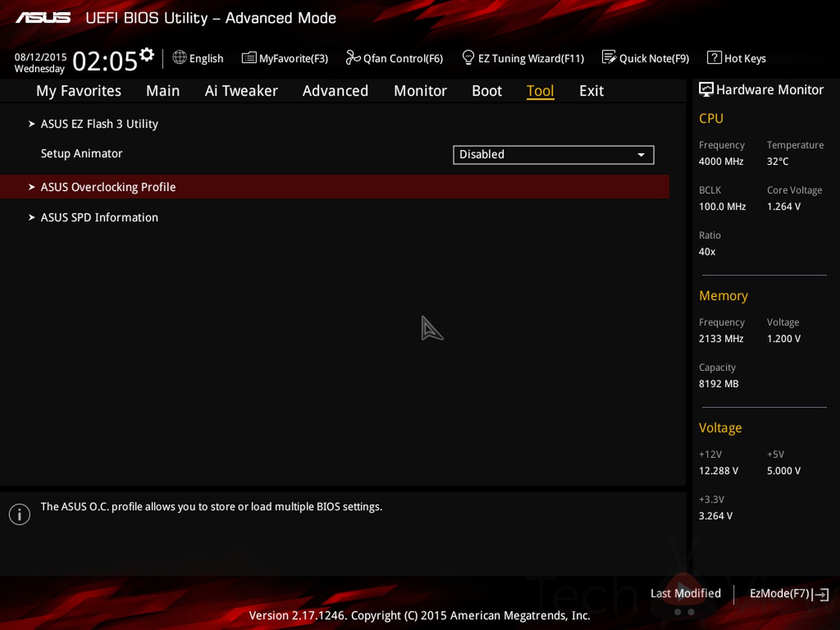840x630 pixels.
Task: Click the settings gear next to clock
Action: pyautogui.click(x=147, y=54)
